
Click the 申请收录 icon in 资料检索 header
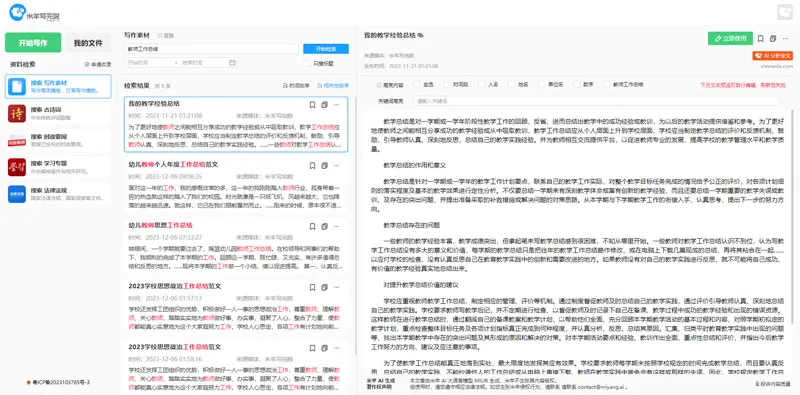[87, 65]
